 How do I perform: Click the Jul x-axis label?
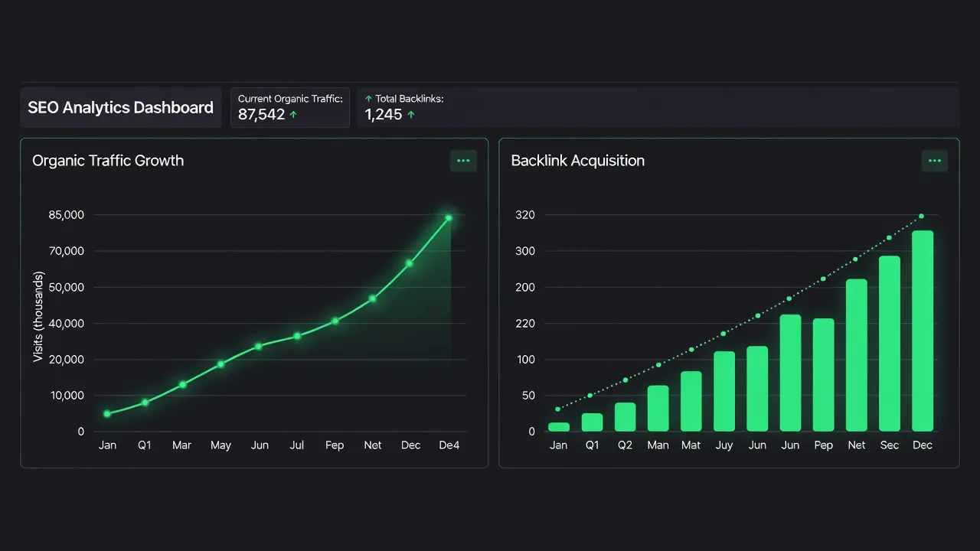tap(297, 445)
